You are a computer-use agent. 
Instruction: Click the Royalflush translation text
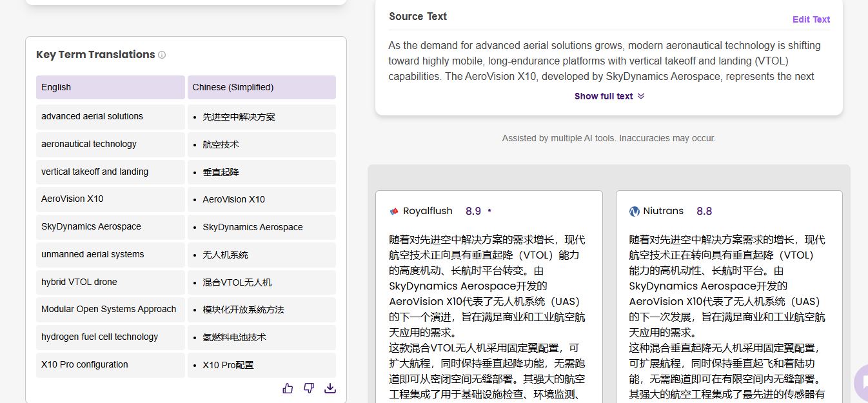[x=488, y=310]
